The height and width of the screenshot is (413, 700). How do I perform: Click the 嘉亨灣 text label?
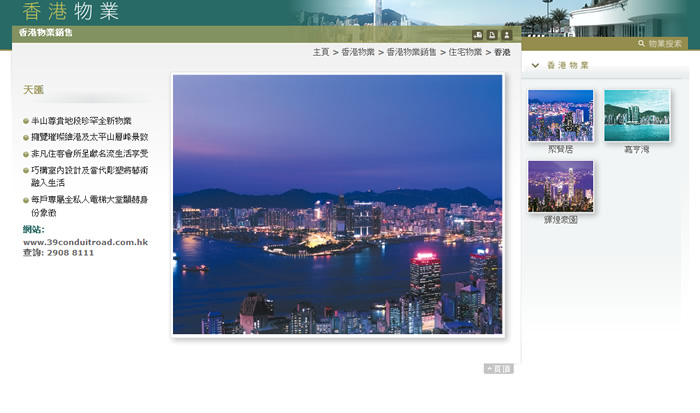pyautogui.click(x=636, y=149)
